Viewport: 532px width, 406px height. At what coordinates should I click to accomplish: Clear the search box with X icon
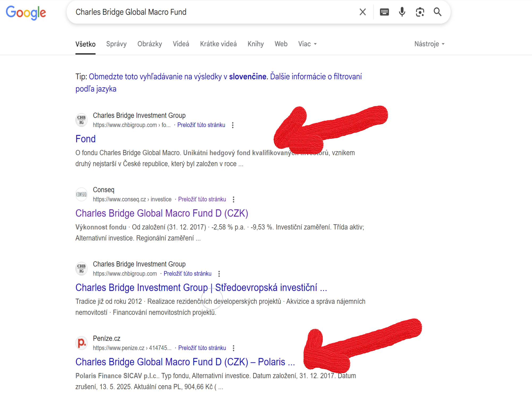point(363,12)
